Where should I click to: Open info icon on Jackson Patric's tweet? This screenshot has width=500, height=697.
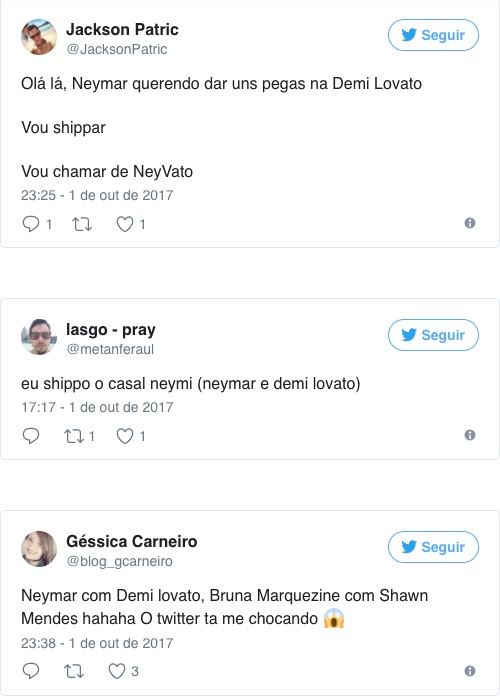[x=470, y=223]
